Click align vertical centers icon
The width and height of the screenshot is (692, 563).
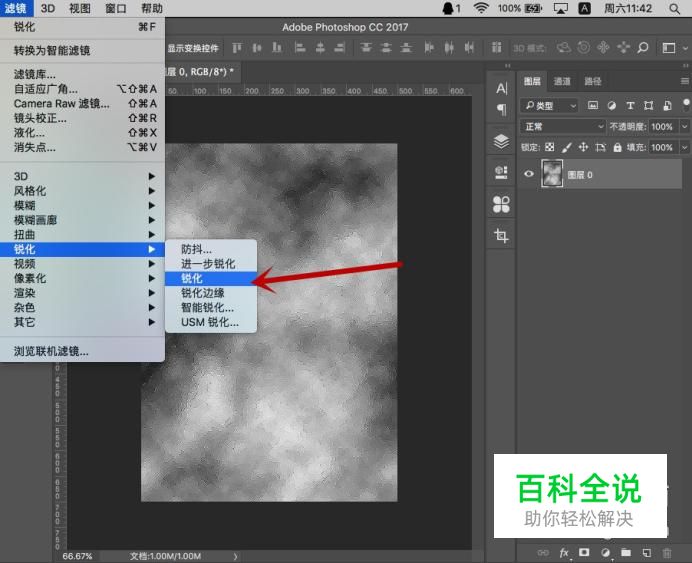coord(257,48)
